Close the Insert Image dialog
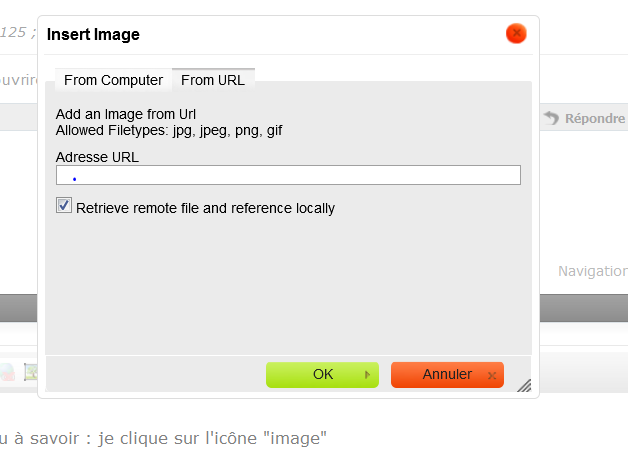628x472 pixels. coord(516,34)
